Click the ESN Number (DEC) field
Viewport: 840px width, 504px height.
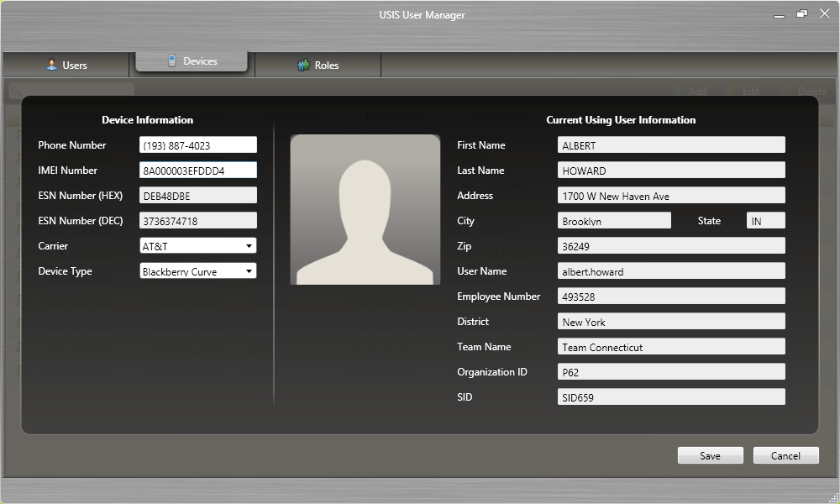tap(197, 221)
